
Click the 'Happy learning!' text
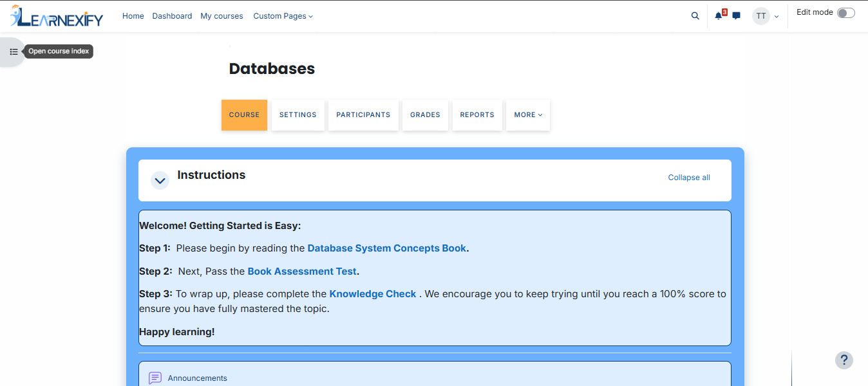pyautogui.click(x=177, y=332)
